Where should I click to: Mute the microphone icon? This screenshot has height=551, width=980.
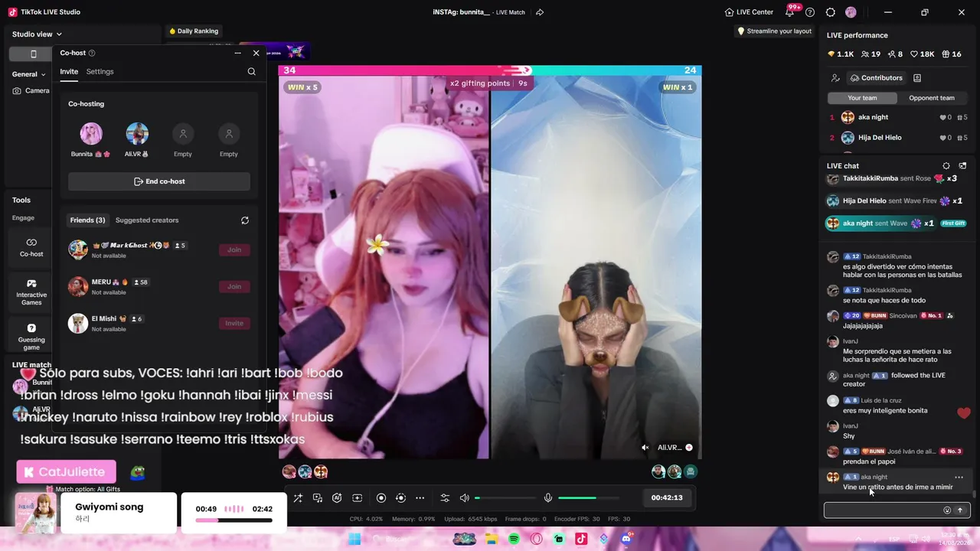(548, 498)
